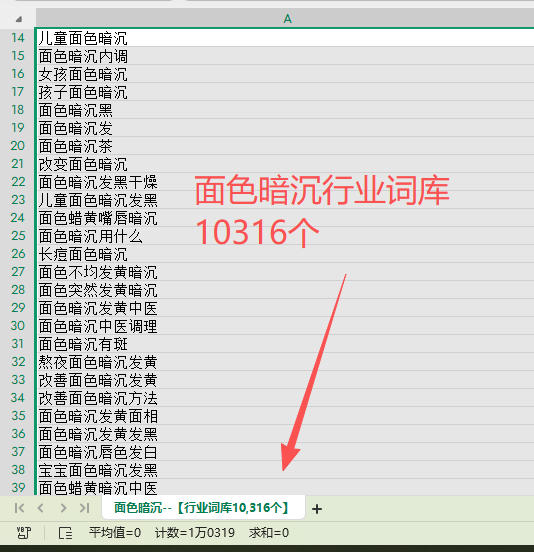The width and height of the screenshot is (534, 552).
Task: Select column A header
Action: click(285, 18)
